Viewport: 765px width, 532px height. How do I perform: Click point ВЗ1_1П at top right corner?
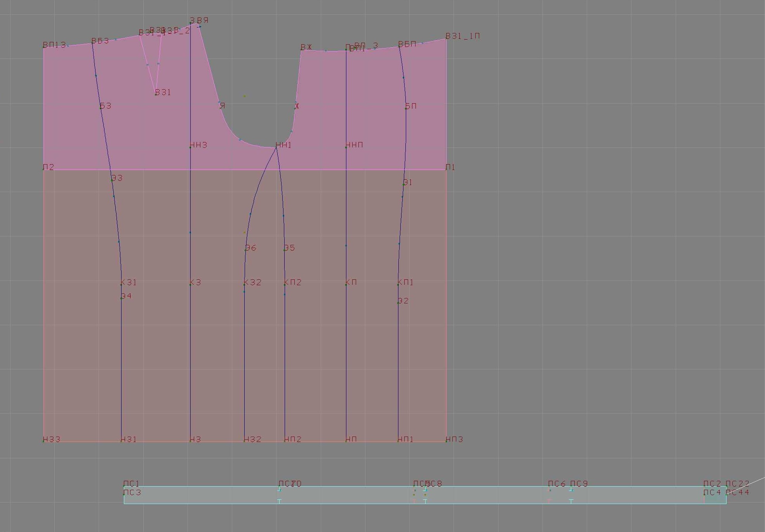click(x=446, y=39)
